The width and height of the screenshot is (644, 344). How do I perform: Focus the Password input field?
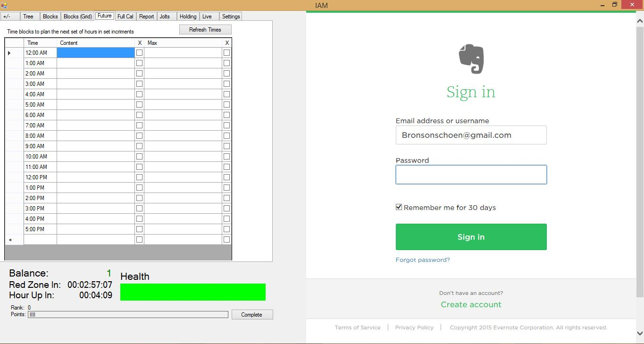point(471,175)
